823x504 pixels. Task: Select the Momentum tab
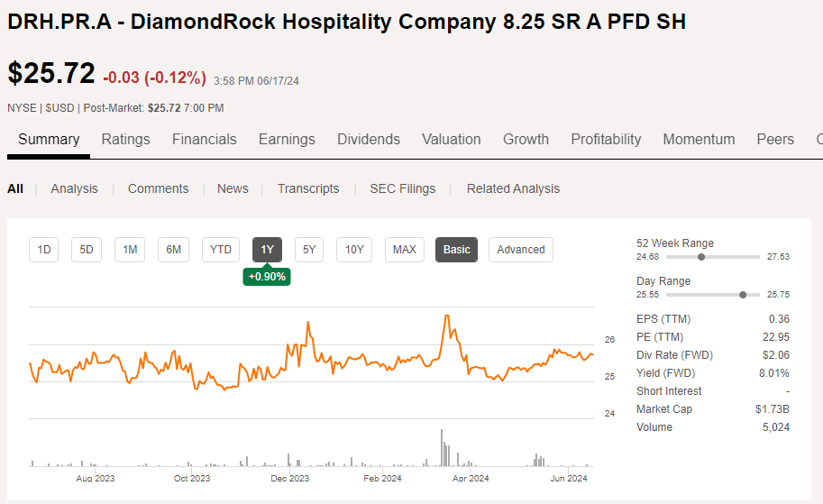[699, 139]
